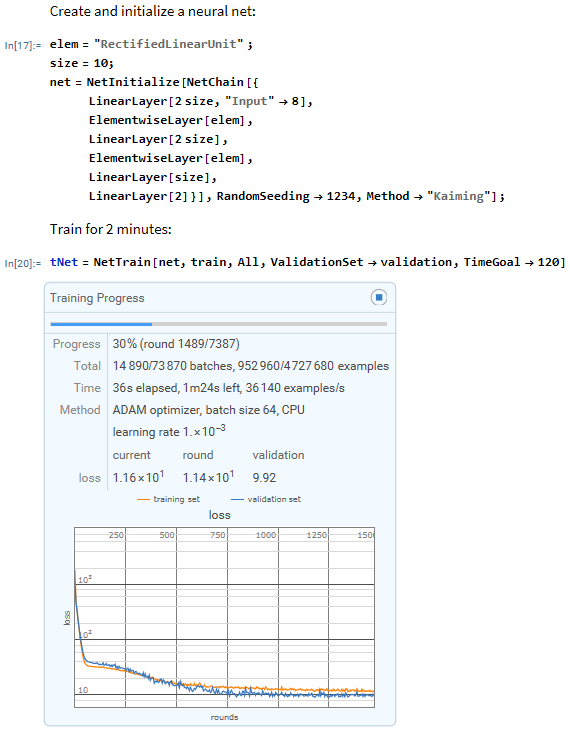
Task: Stop training with the stop button
Action: 379,297
